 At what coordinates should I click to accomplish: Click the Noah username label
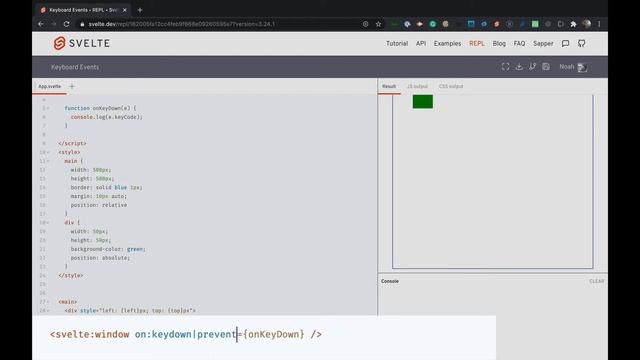tap(567, 67)
